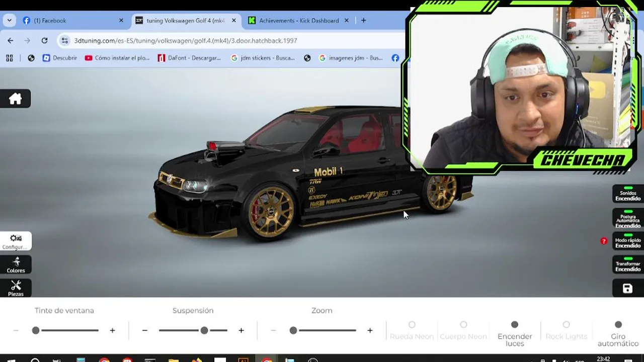
Task: Decrease window tint with minus button
Action: [16, 330]
